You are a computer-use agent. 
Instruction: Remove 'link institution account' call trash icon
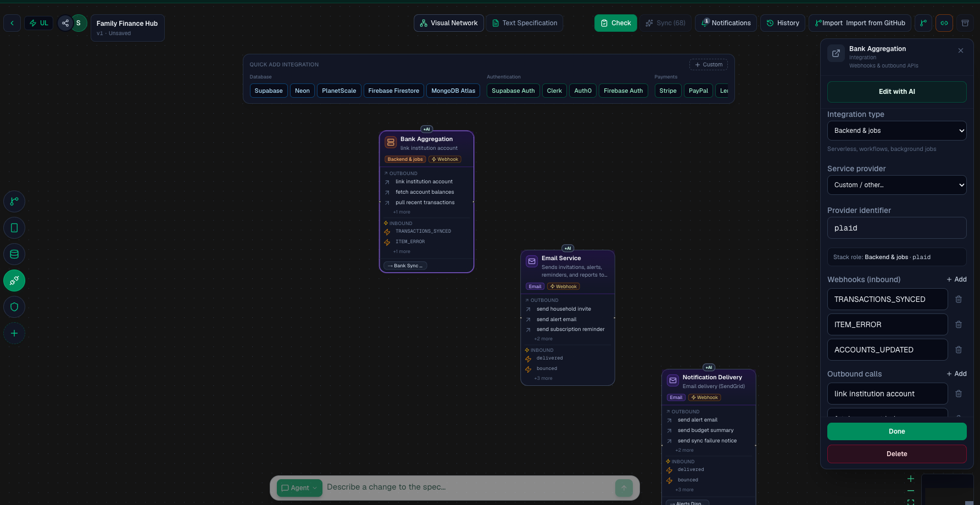pos(959,394)
